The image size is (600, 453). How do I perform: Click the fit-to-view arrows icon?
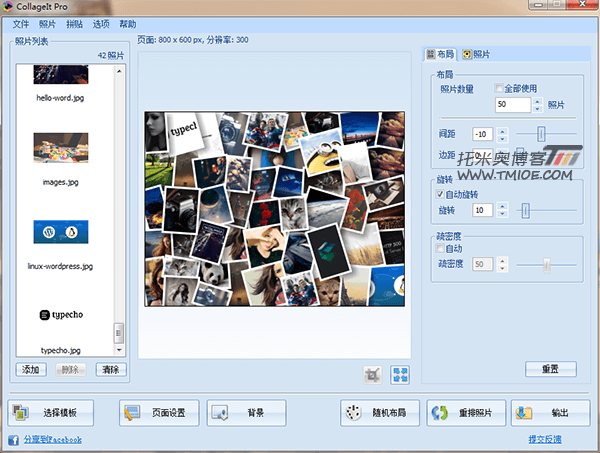point(400,375)
